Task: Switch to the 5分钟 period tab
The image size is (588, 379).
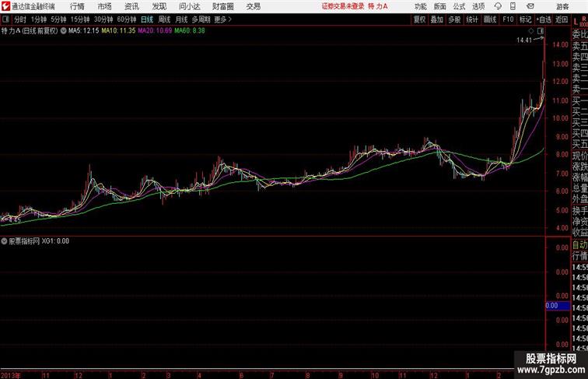Action: [x=58, y=19]
